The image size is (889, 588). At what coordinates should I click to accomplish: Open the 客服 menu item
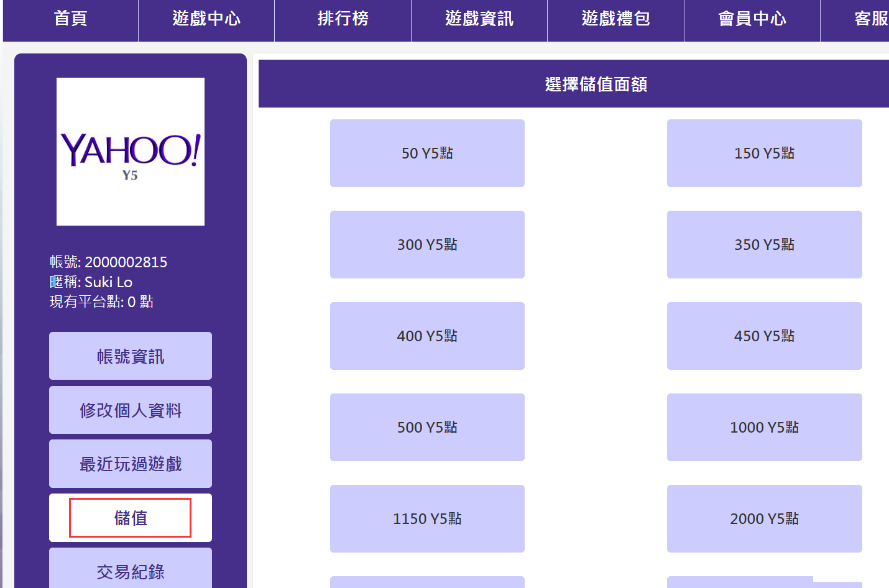[x=870, y=19]
